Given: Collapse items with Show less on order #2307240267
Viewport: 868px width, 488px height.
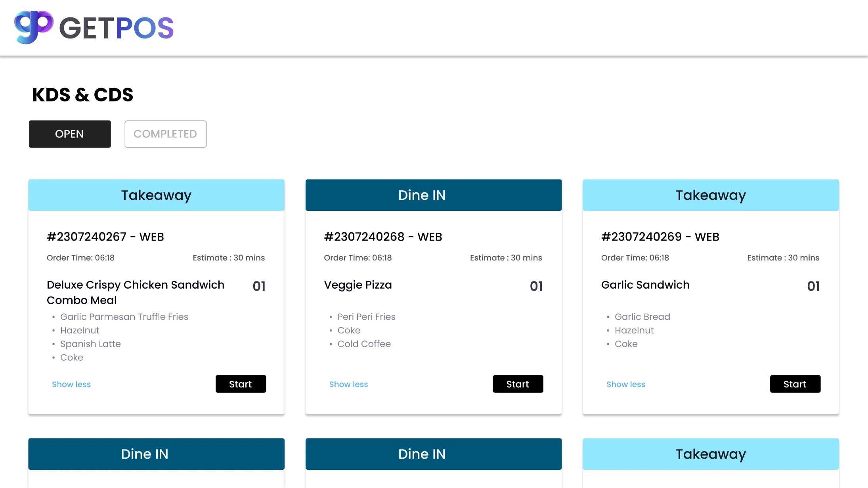Looking at the screenshot, I should (71, 384).
